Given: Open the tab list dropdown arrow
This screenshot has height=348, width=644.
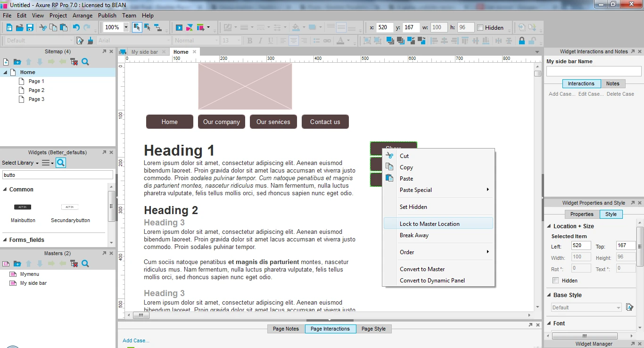Looking at the screenshot, I should pyautogui.click(x=537, y=52).
